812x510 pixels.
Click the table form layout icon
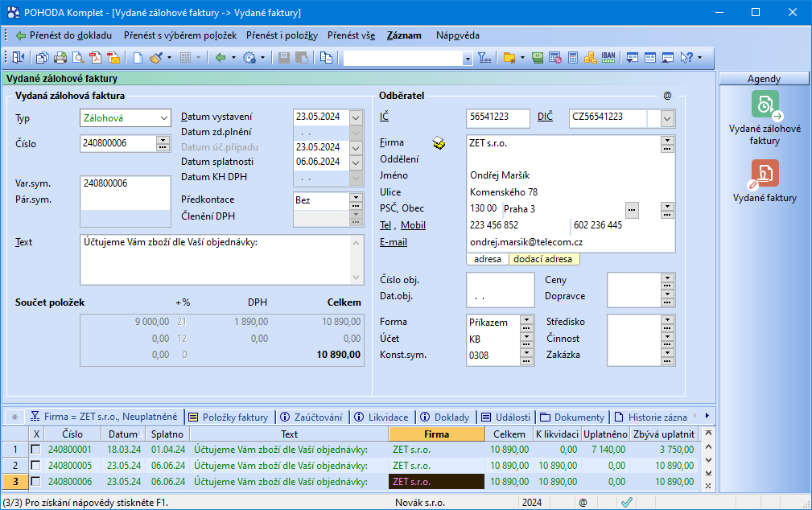click(650, 57)
